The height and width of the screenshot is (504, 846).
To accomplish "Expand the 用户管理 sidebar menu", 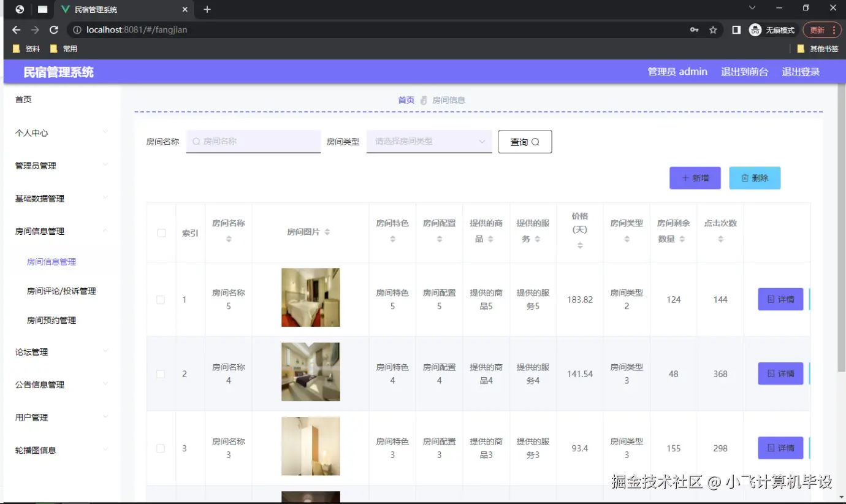I will [x=61, y=418].
